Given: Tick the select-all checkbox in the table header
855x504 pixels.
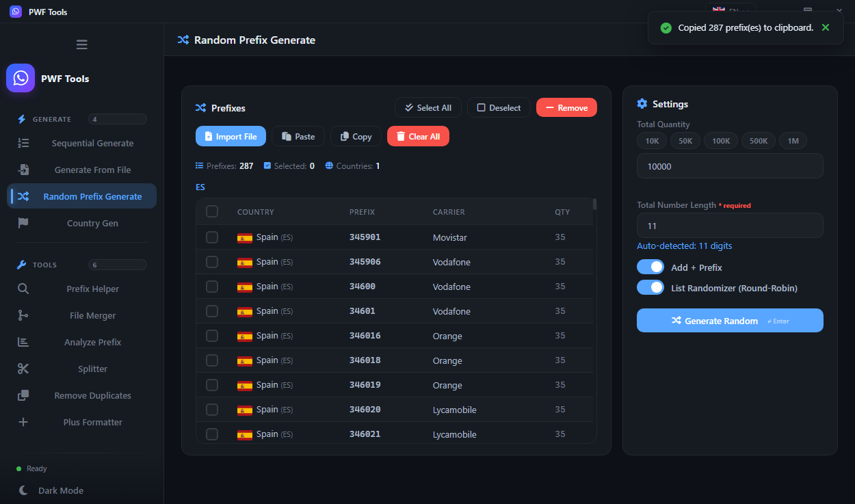Looking at the screenshot, I should [x=212, y=211].
